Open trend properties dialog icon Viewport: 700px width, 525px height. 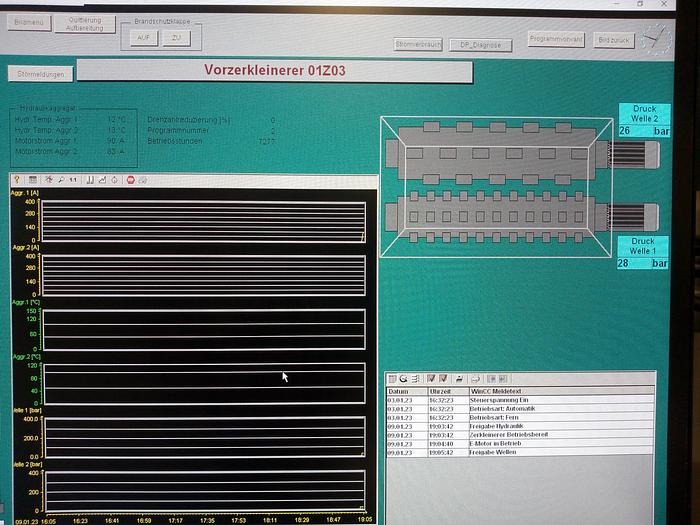coord(32,180)
